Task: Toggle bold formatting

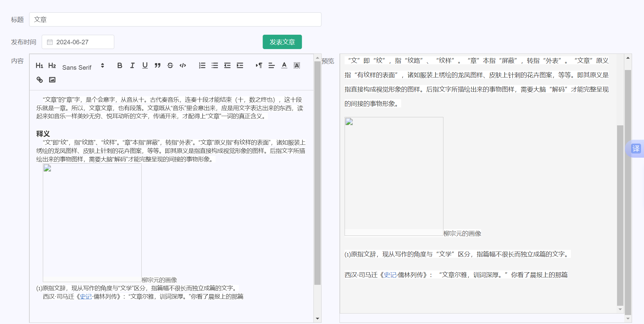Action: (119, 66)
